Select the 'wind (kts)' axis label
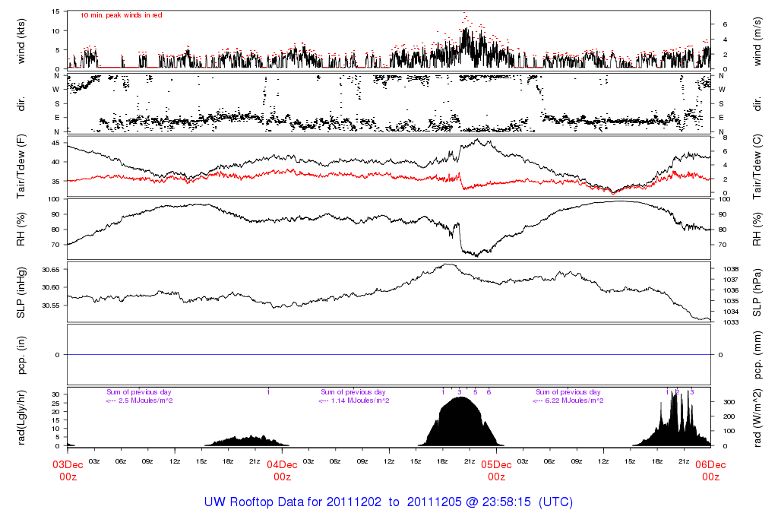 pyautogui.click(x=21, y=41)
